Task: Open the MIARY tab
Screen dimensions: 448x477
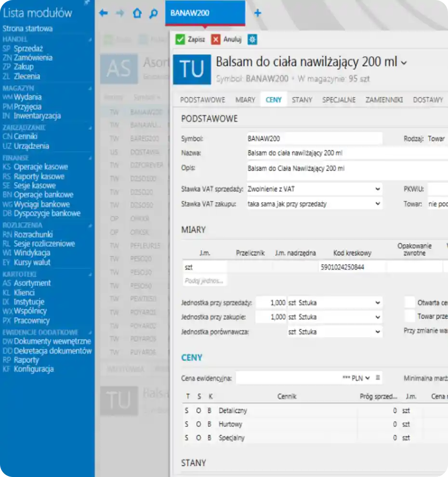Action: pyautogui.click(x=245, y=100)
